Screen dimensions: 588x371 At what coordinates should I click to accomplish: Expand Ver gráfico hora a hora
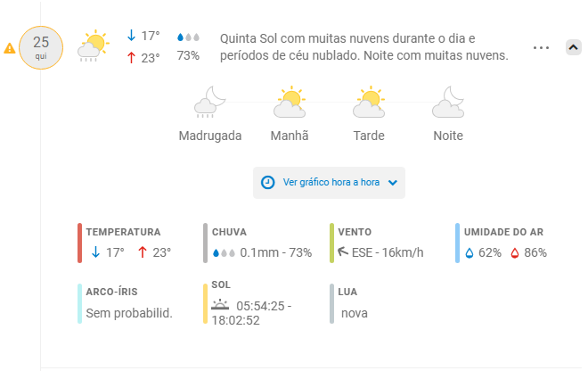[329, 183]
